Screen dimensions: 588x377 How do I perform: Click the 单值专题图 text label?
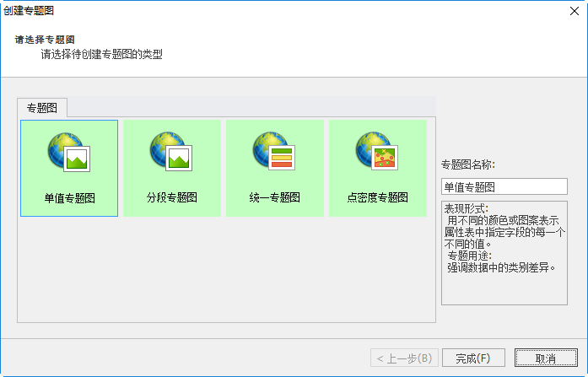(x=69, y=198)
